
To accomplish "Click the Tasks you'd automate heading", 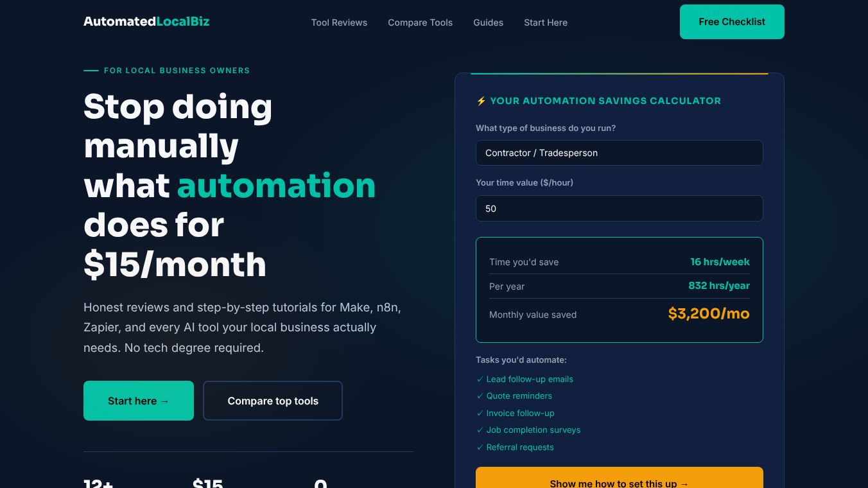I will point(521,360).
